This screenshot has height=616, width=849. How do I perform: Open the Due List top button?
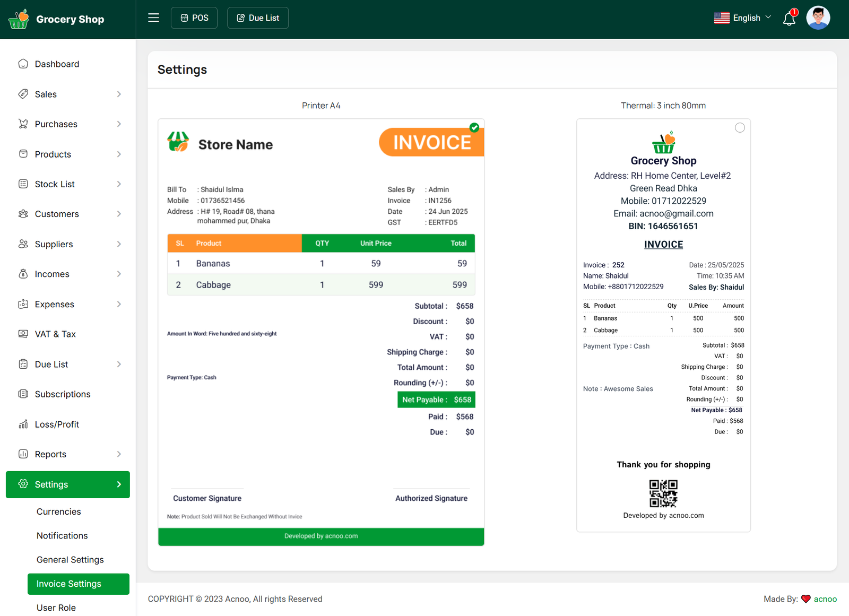tap(258, 18)
